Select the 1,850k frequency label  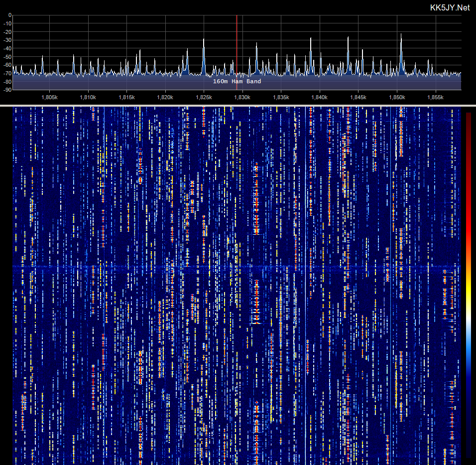point(397,97)
